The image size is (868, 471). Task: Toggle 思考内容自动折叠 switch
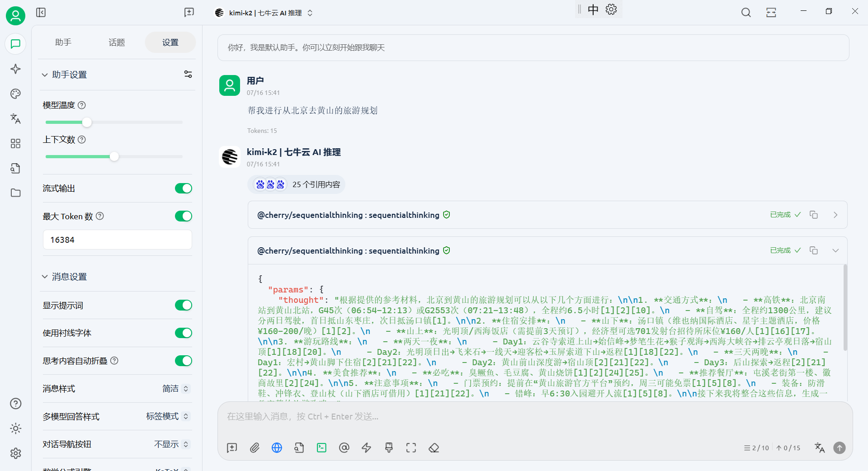click(x=184, y=361)
